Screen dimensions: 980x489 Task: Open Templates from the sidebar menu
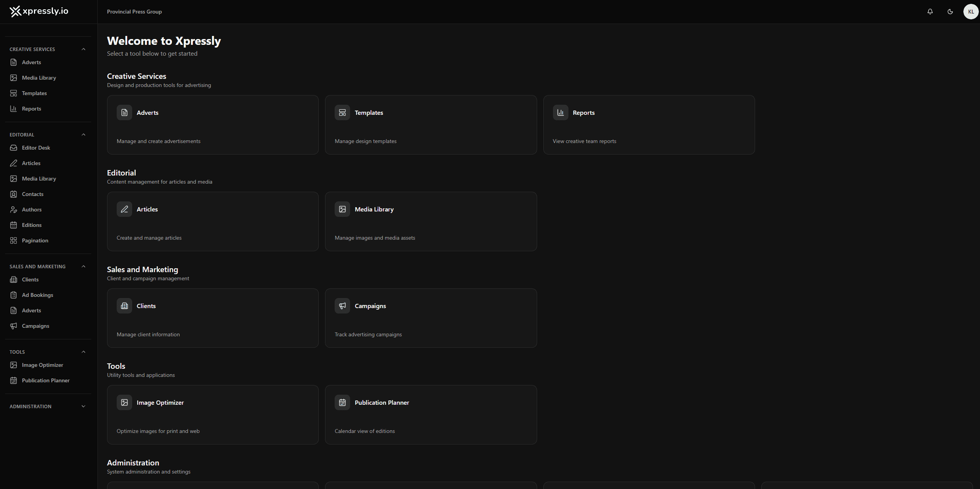pos(34,93)
